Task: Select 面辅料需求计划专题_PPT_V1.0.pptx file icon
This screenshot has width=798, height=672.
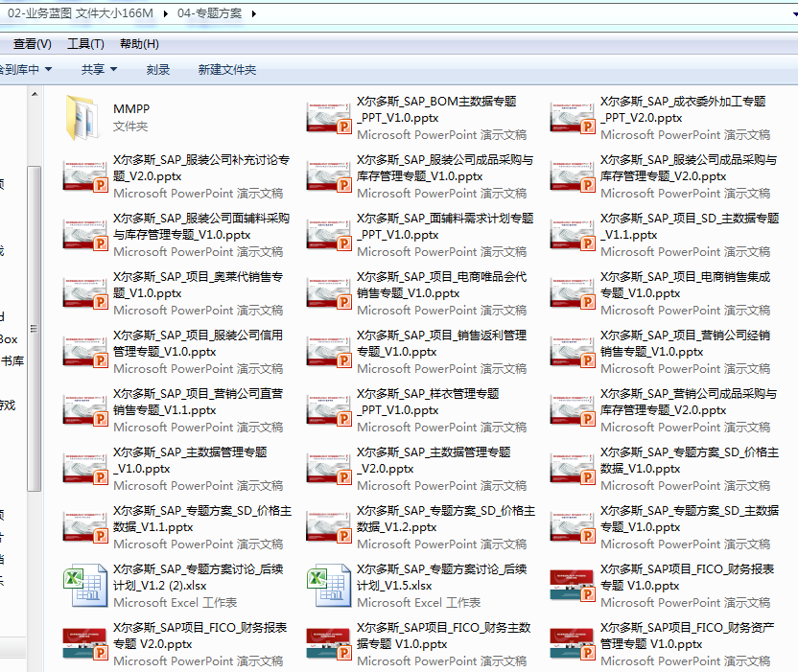Action: pos(329,235)
